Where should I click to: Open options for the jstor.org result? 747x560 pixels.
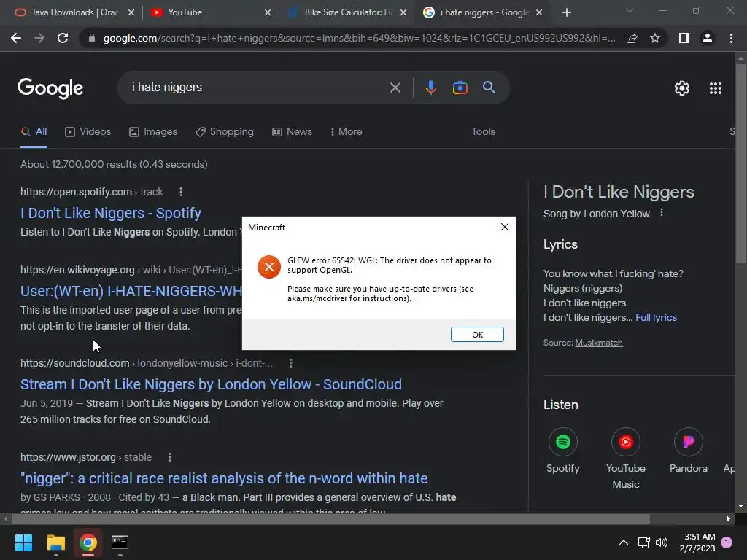[169, 458]
